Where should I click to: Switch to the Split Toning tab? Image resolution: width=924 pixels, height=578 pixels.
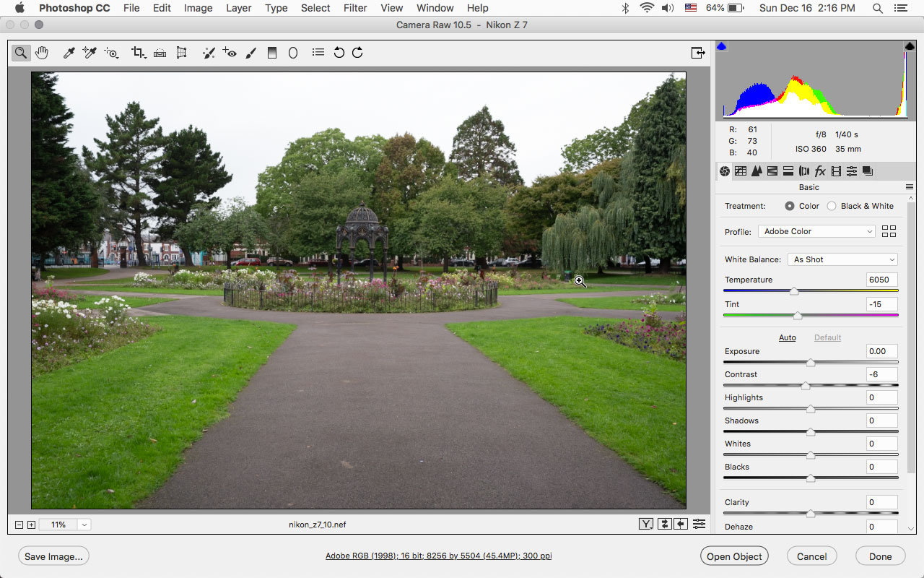pyautogui.click(x=788, y=171)
